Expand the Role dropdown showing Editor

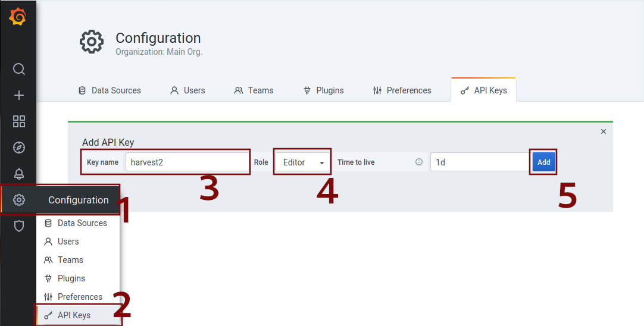pos(302,162)
